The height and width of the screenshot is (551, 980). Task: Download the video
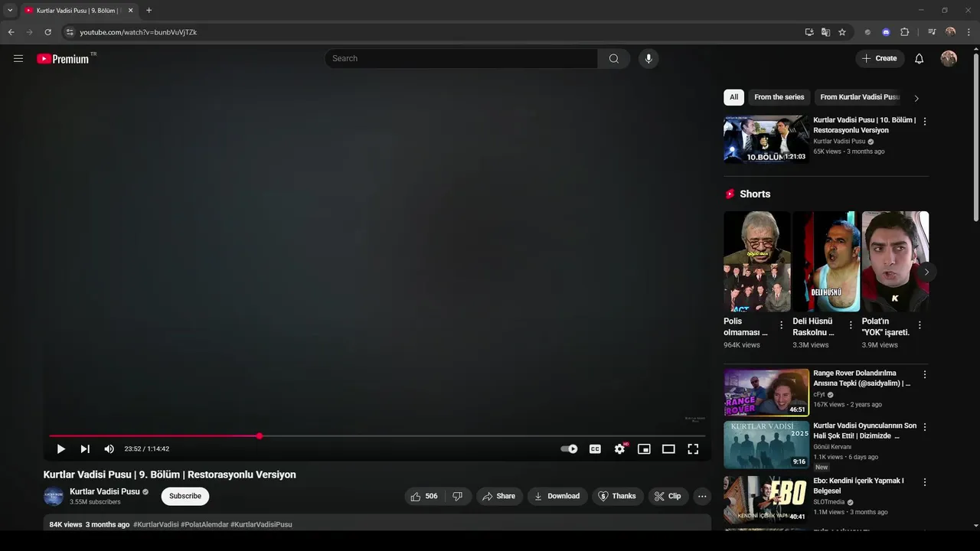[x=557, y=496]
